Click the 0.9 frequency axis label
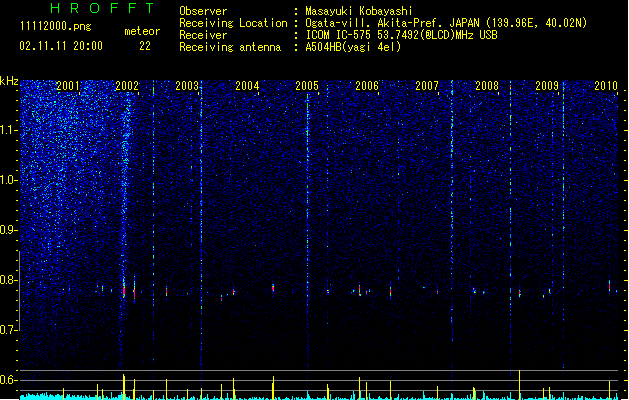Image resolution: width=629 pixels, height=400 pixels. (x=9, y=230)
